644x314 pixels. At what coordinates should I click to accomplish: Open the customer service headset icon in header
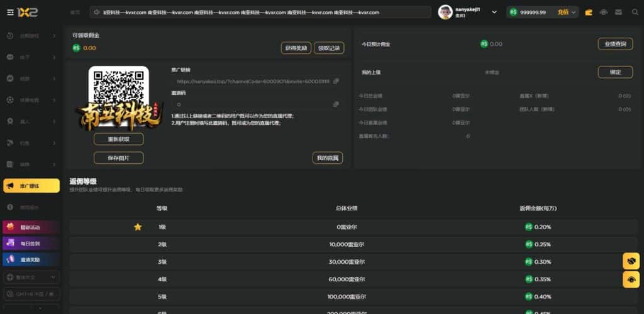coord(603,13)
